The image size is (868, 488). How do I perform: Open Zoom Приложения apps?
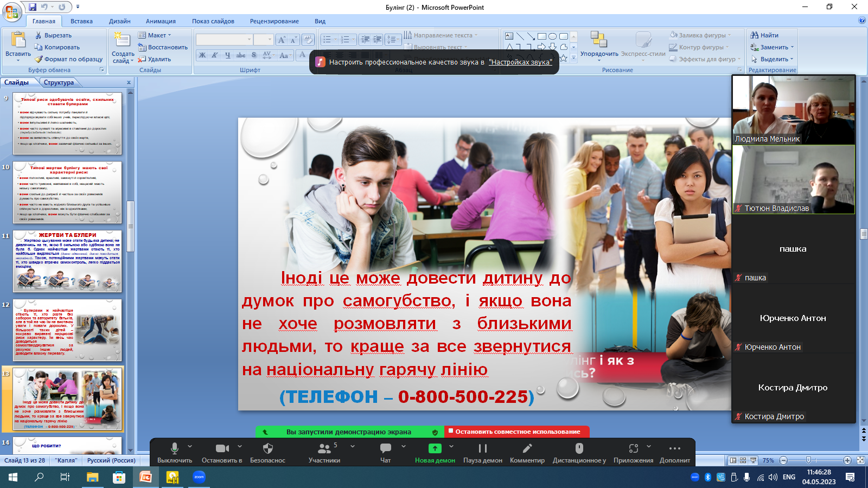click(x=634, y=453)
